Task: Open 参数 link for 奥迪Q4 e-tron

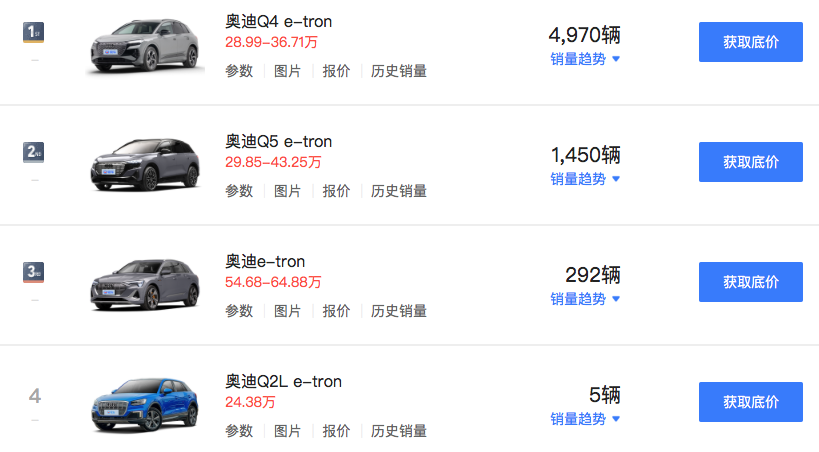Action: pos(239,71)
